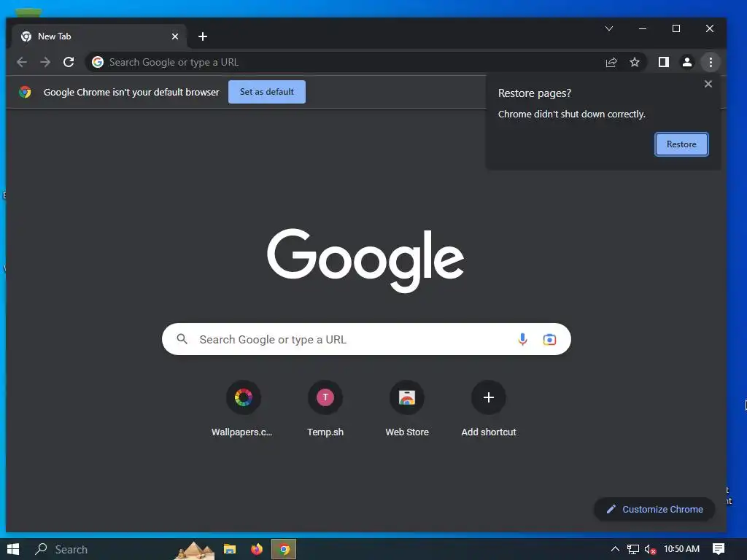
Task: Open the clock showing 10:50 AM
Action: 682,549
